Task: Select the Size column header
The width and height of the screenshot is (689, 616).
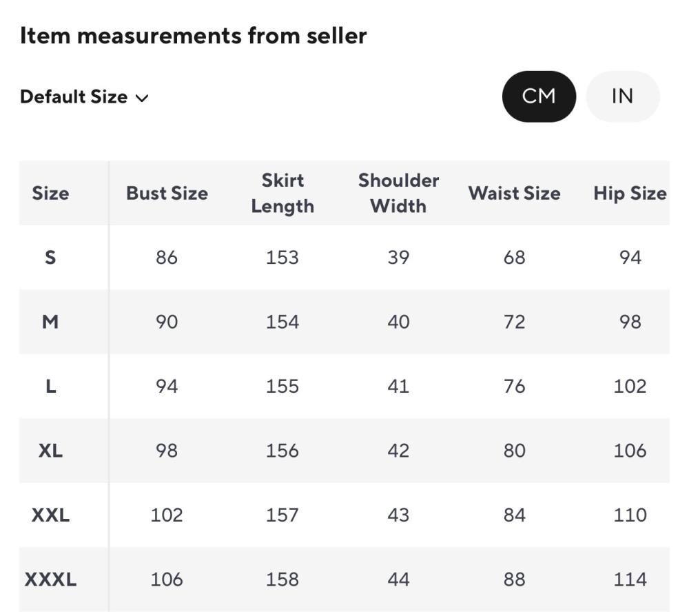Action: click(50, 193)
